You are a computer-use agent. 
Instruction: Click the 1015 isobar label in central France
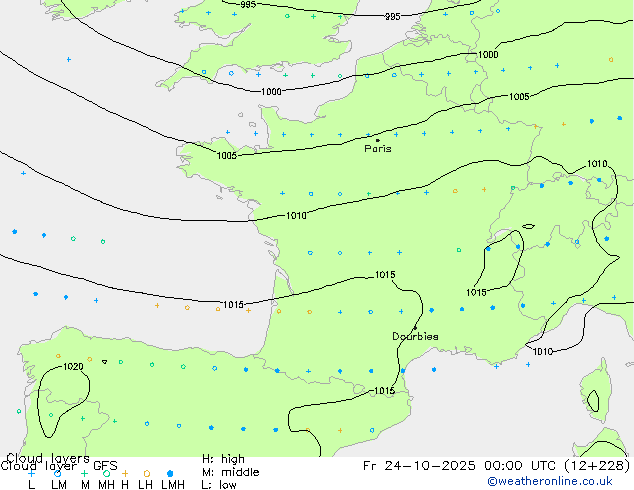click(x=385, y=275)
